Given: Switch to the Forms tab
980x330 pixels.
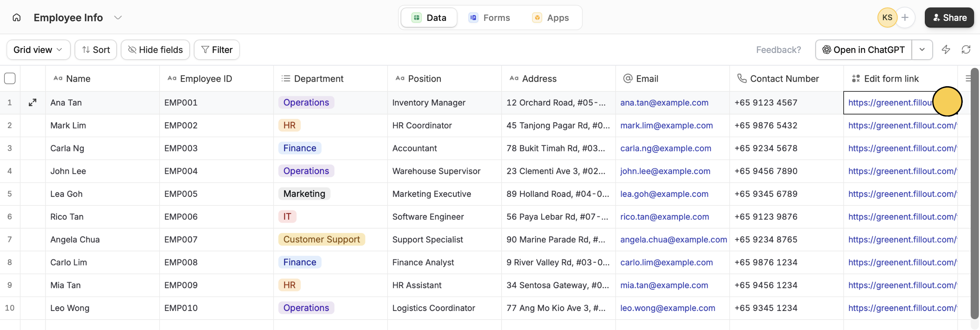Looking at the screenshot, I should click(x=489, y=18).
